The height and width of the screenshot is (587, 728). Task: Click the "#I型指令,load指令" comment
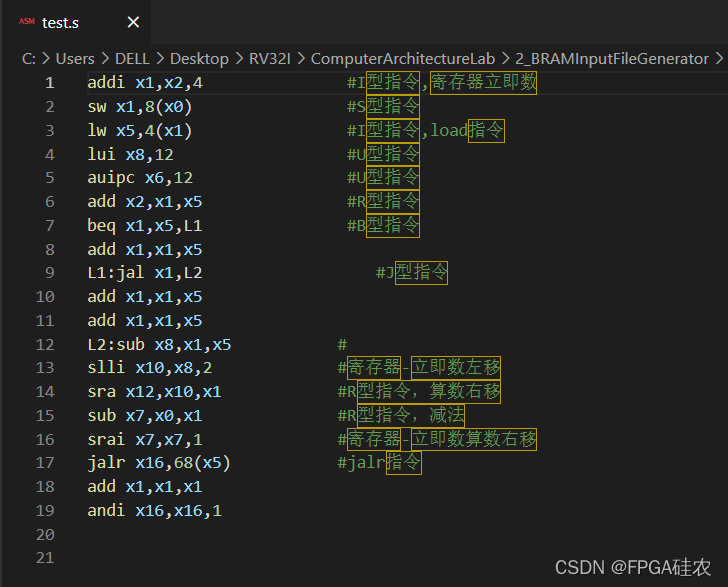click(426, 130)
